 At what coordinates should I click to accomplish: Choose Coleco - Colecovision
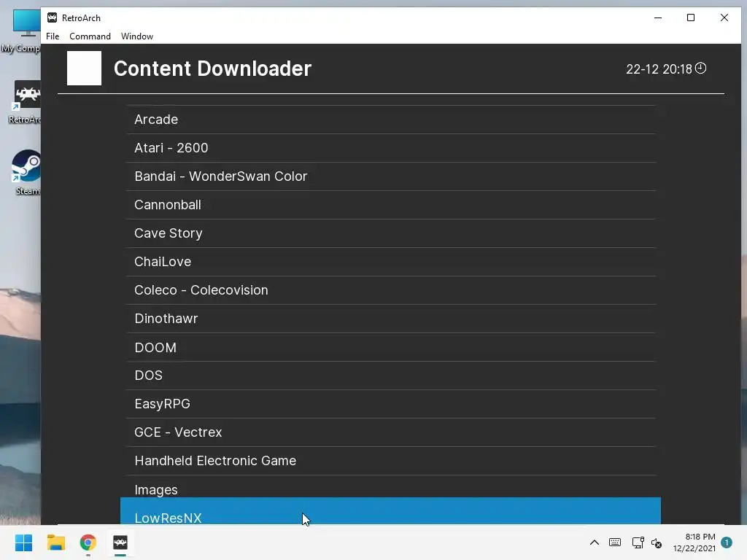[x=391, y=290]
